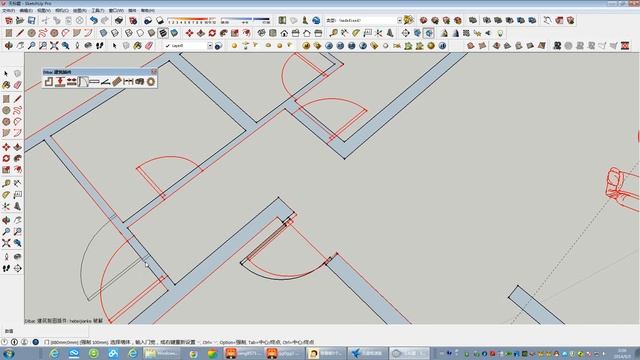The image size is (640, 360).
Task: Click Zoom Extents in the top camera toolbar
Action: 54,46
